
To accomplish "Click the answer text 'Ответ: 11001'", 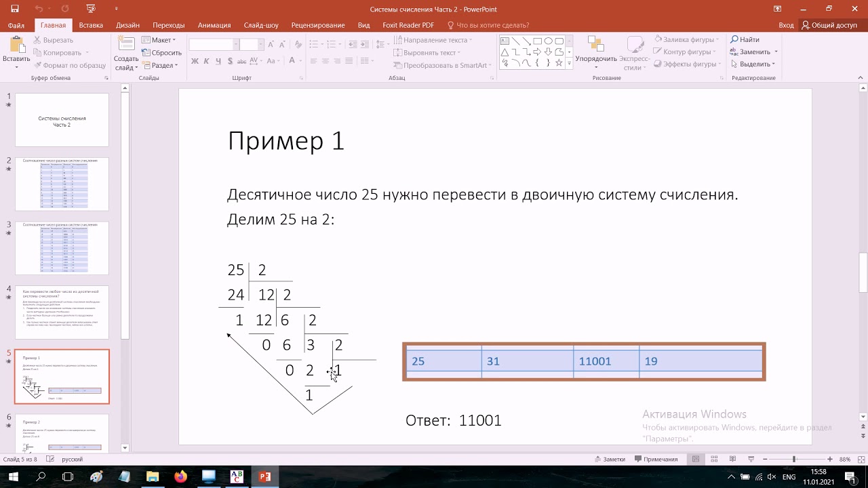I will coord(454,420).
